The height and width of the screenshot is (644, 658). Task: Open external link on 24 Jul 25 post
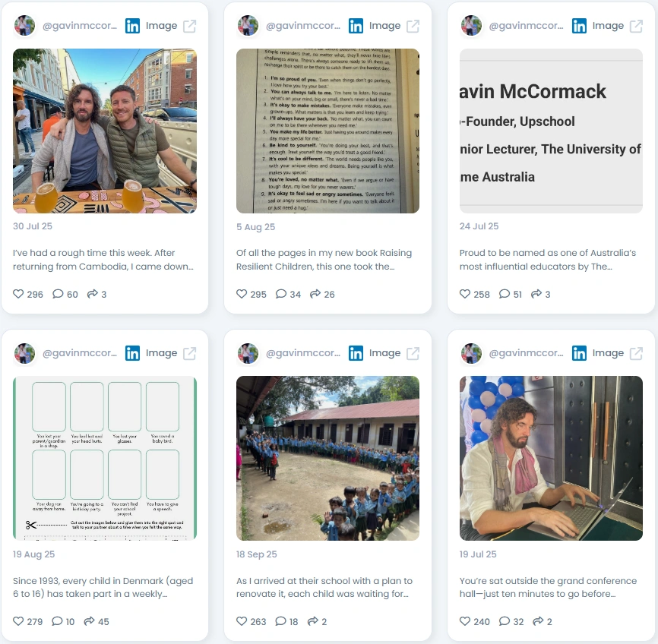636,26
